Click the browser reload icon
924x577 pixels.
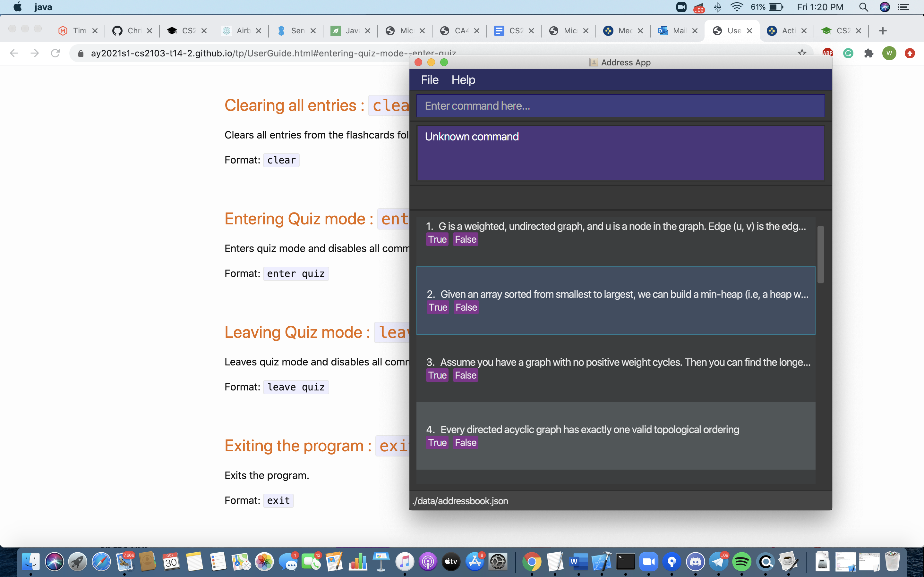point(56,53)
